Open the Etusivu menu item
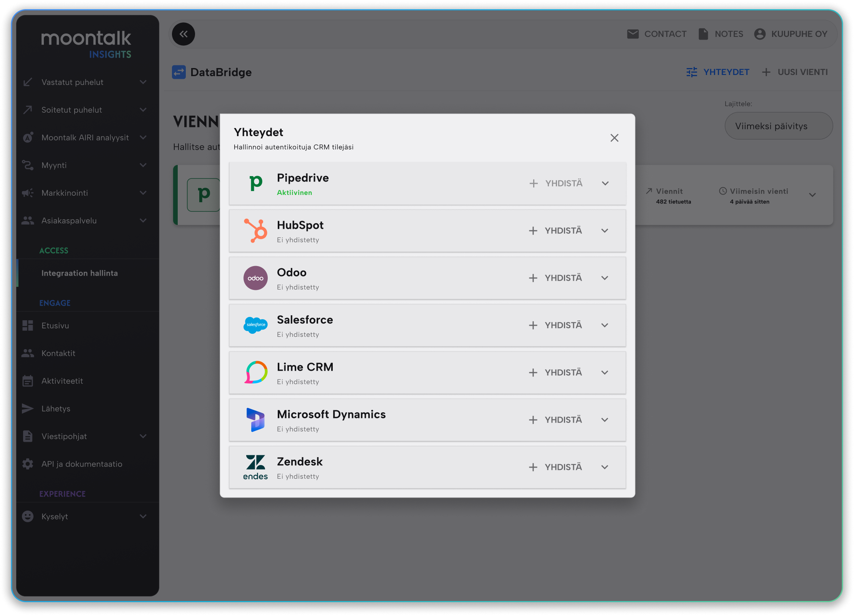 click(88, 325)
